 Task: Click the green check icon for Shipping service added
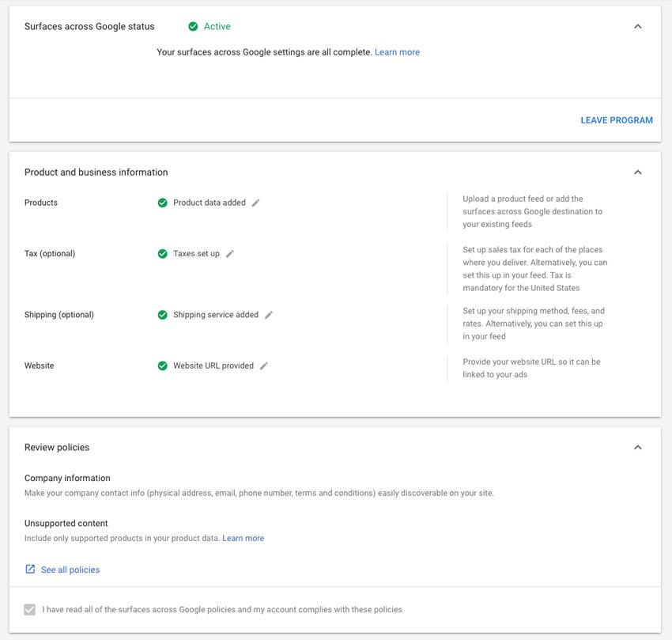click(x=162, y=315)
